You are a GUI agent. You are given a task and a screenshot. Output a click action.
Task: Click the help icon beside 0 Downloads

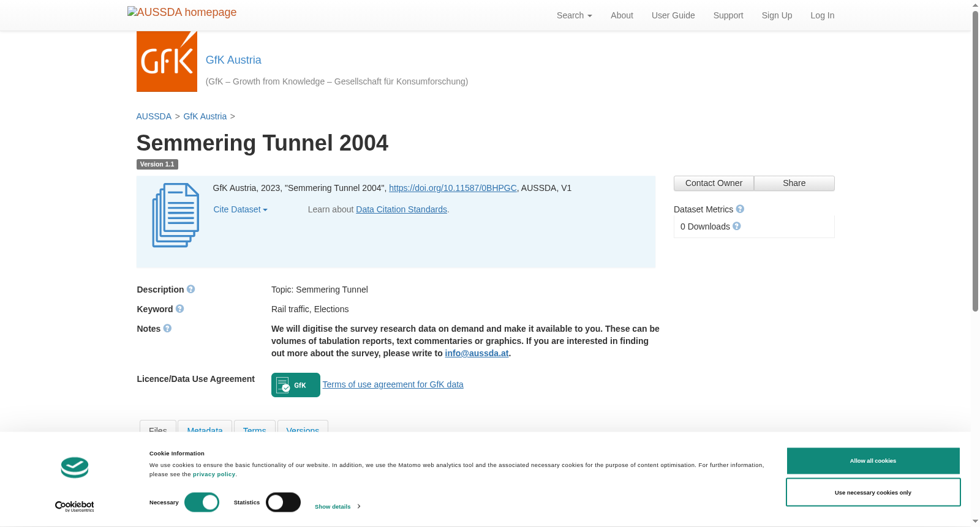(737, 226)
